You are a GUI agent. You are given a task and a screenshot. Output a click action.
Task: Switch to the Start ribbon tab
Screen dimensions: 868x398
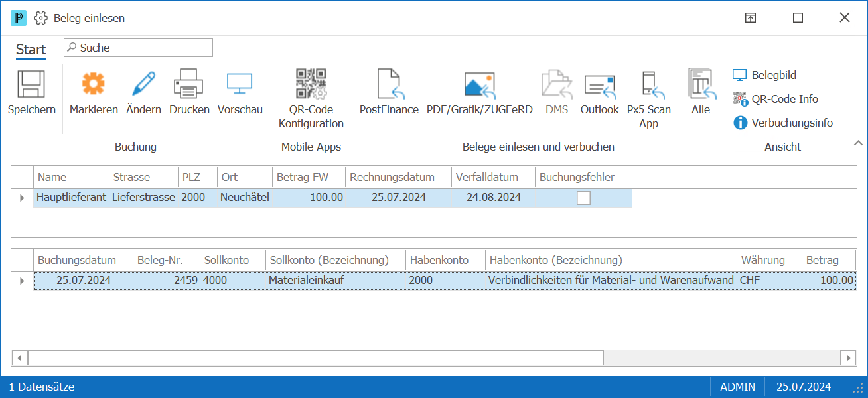[31, 50]
